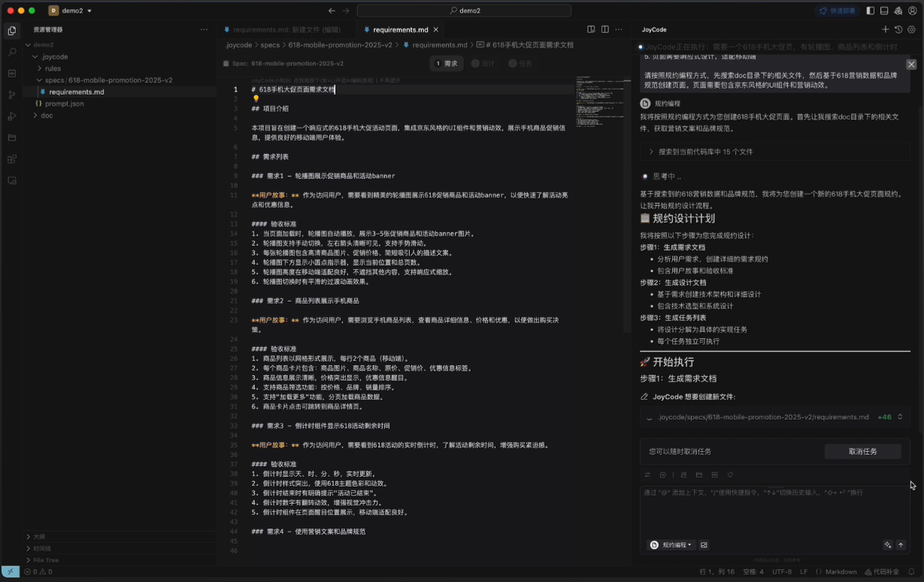Toggle primary sidebar layout icon in title bar
924x582 pixels.
coord(870,11)
